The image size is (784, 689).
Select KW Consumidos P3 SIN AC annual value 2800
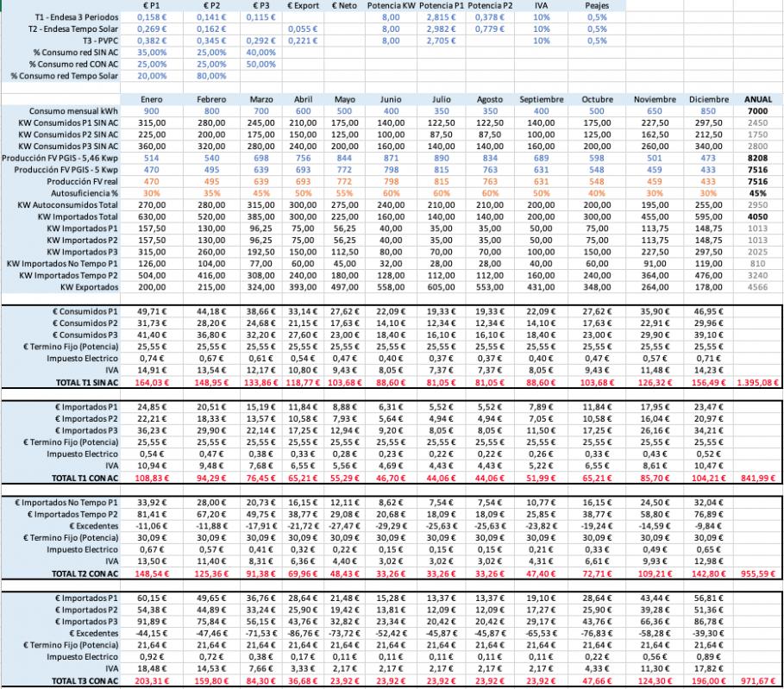[758, 147]
